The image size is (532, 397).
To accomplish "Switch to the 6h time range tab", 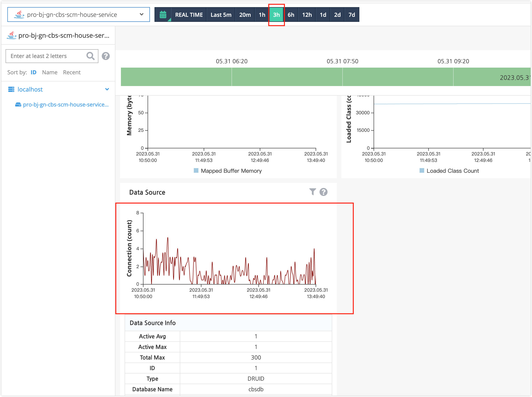I will click(x=291, y=14).
